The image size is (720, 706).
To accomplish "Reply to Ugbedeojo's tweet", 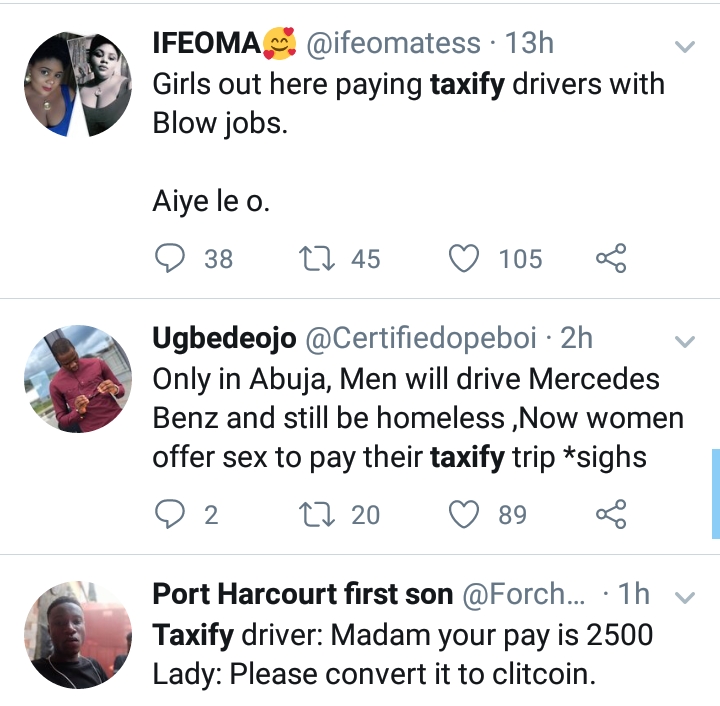I will (169, 514).
